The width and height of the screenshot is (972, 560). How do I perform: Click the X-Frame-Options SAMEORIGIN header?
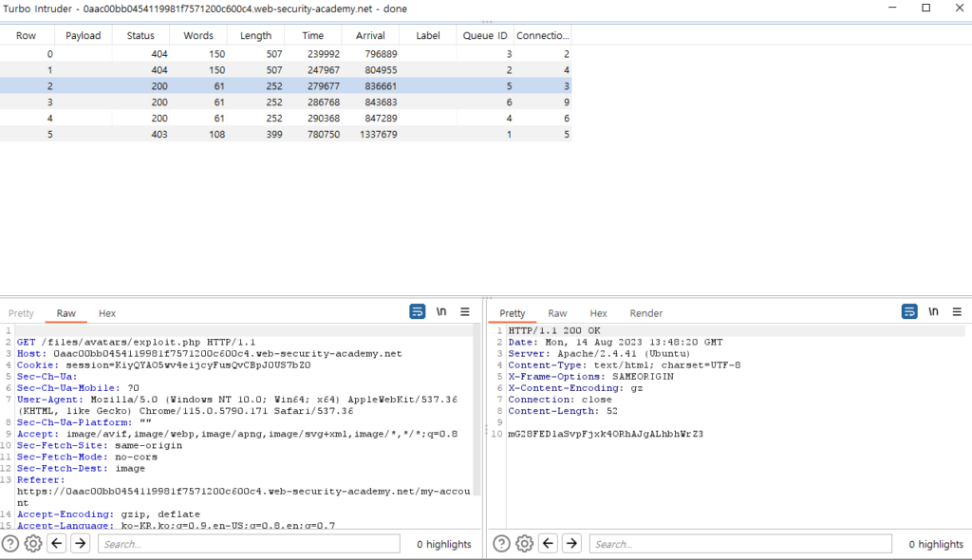(x=590, y=377)
